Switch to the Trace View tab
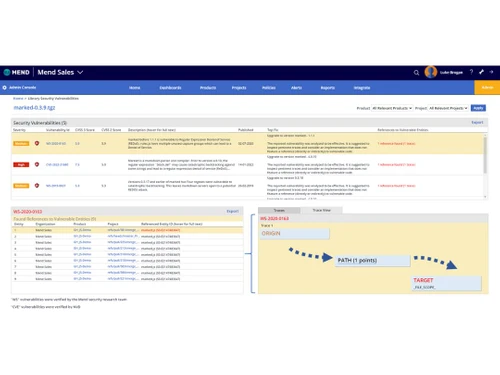Screen dimensions: 500x375 coord(321,210)
